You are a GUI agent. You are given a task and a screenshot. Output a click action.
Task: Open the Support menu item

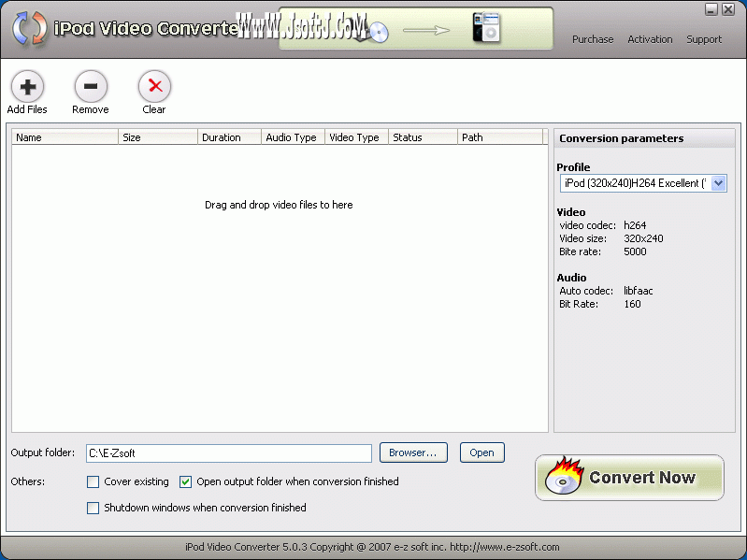704,39
